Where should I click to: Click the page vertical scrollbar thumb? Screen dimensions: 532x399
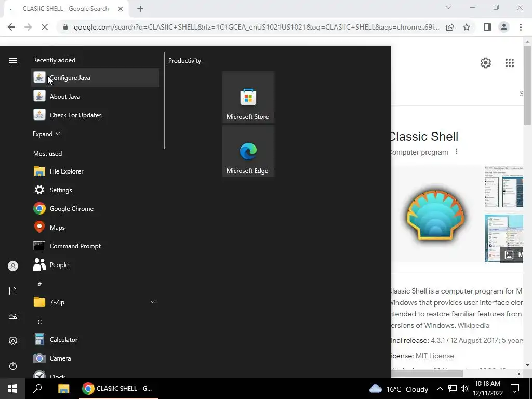[527, 85]
